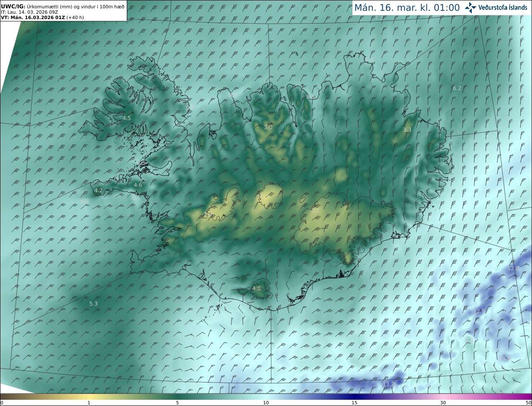The height and width of the screenshot is (406, 532).
Task: Click the 6.2 value in the northeast sea
Action: pos(457,88)
